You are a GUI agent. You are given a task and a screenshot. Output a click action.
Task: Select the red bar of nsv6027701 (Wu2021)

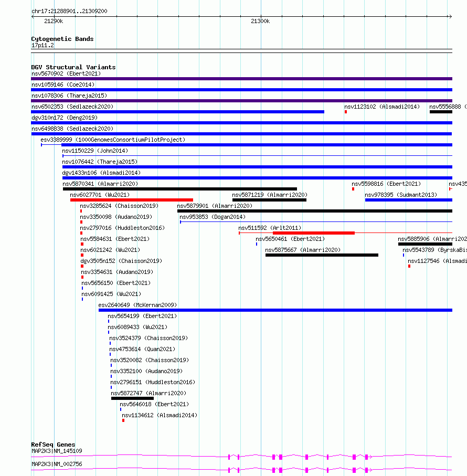[x=132, y=200]
